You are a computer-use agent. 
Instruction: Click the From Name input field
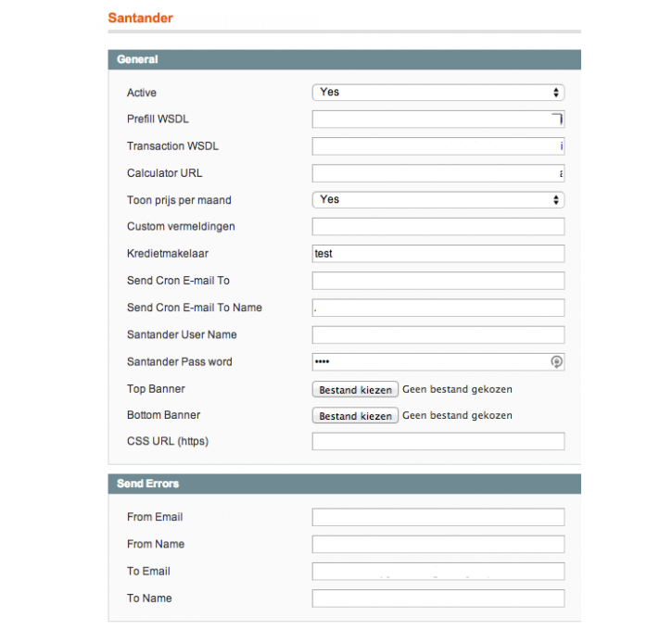pos(438,545)
